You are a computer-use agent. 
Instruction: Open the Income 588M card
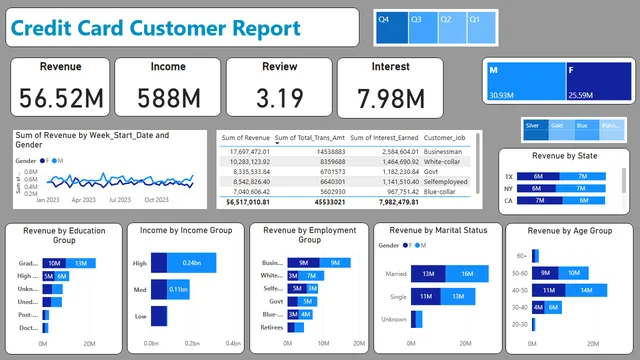[x=168, y=87]
